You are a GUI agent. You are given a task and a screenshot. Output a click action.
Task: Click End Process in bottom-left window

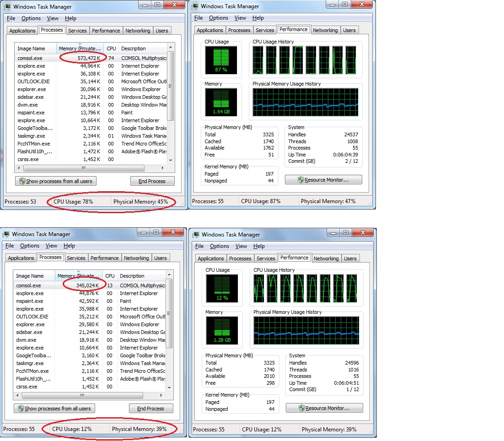point(151,408)
